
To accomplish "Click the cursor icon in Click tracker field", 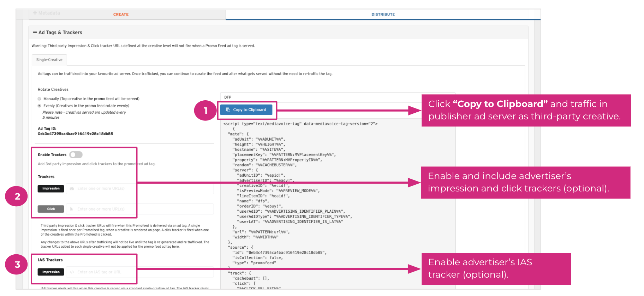I will point(72,209).
